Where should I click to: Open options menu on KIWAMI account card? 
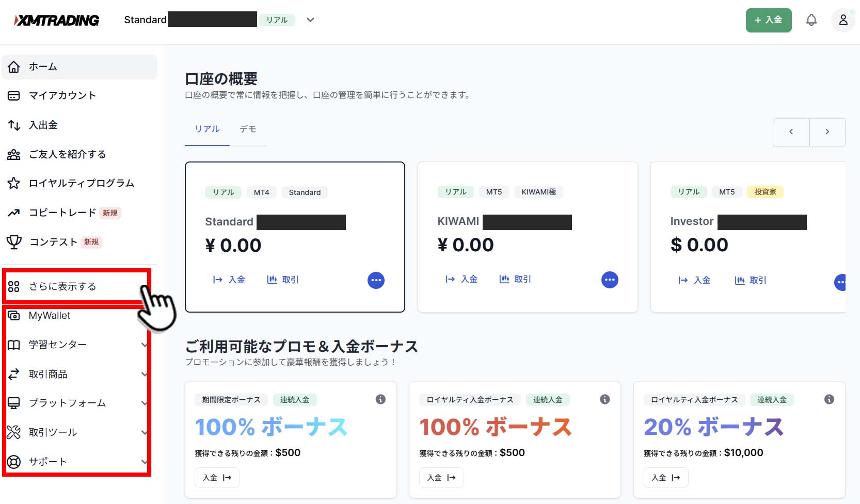coord(610,280)
